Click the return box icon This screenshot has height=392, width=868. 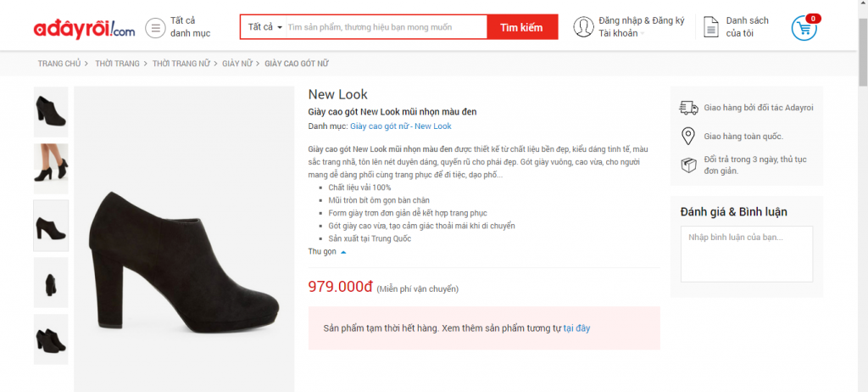tap(688, 164)
